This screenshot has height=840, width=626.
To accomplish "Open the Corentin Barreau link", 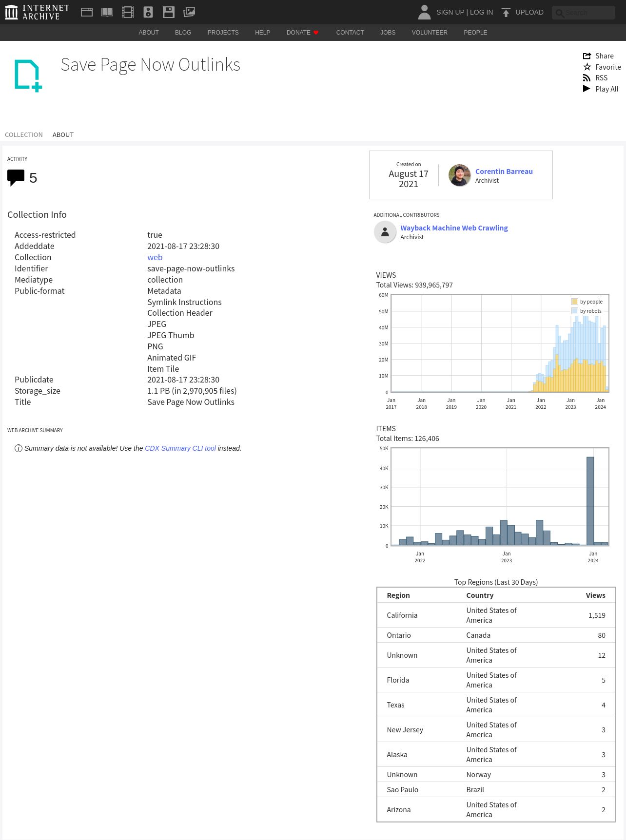I will pos(504,172).
